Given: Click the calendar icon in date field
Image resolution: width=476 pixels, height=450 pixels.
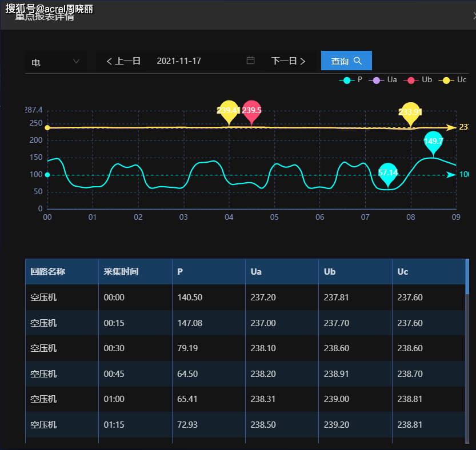Looking at the screenshot, I should point(250,61).
